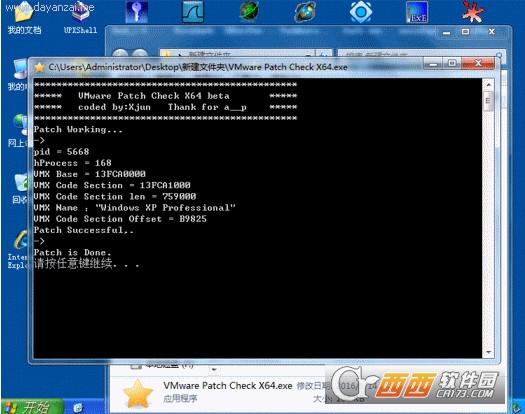Image resolution: width=525 pixels, height=414 pixels.
Task: Maximize the VMware Patch Check console window
Action: pos(452,64)
